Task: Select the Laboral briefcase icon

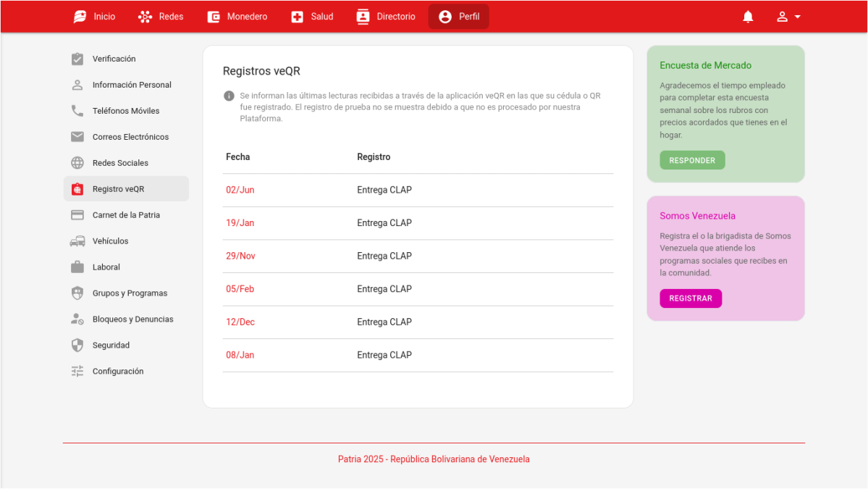Action: click(x=77, y=267)
